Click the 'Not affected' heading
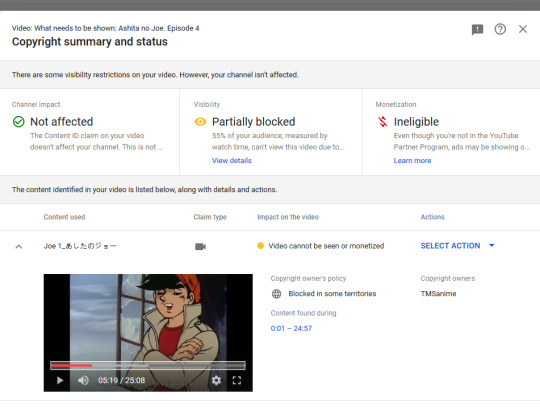Screen dimensions: 540x415 coord(62,122)
